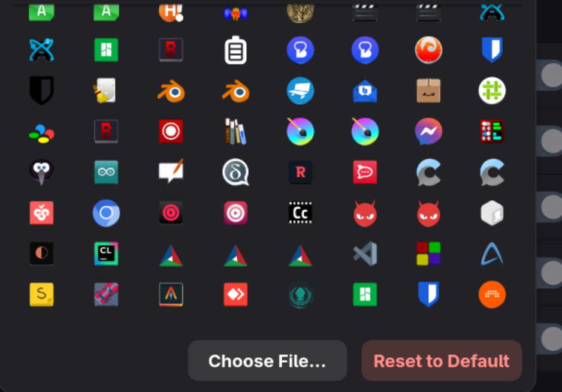Select the GitKraken squid icon

(300, 294)
